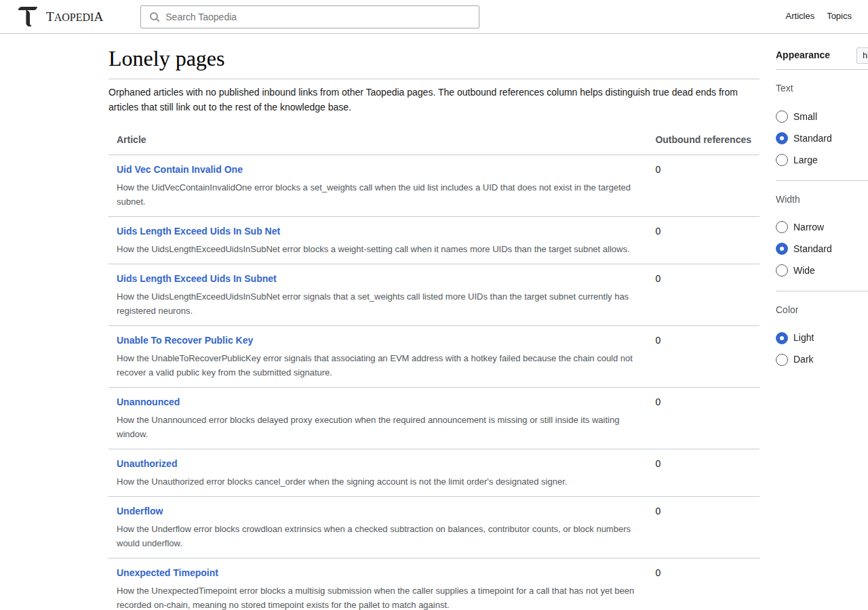Viewport: 868px width, 610px height.
Task: Select Standard width option
Action: click(x=782, y=249)
